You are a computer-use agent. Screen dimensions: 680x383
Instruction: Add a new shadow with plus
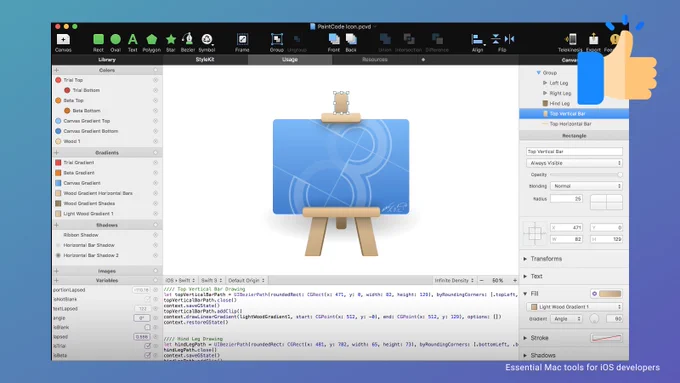(56, 225)
